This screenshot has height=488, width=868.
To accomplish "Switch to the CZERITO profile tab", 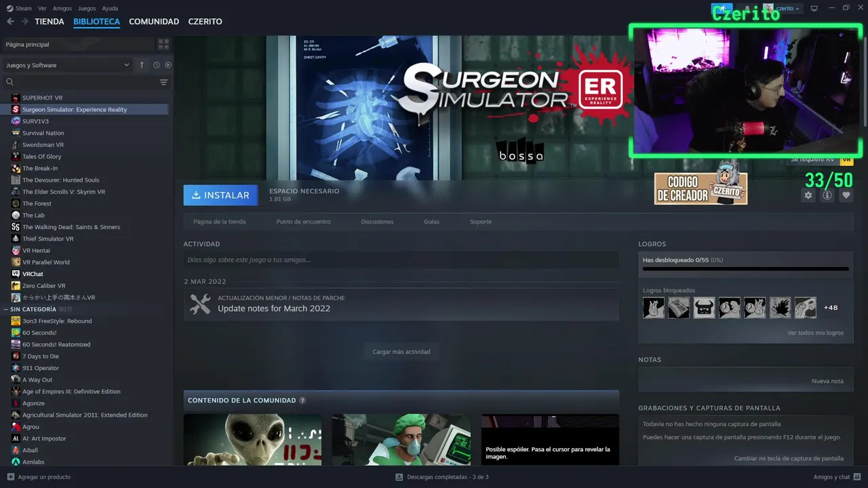I will tap(205, 22).
